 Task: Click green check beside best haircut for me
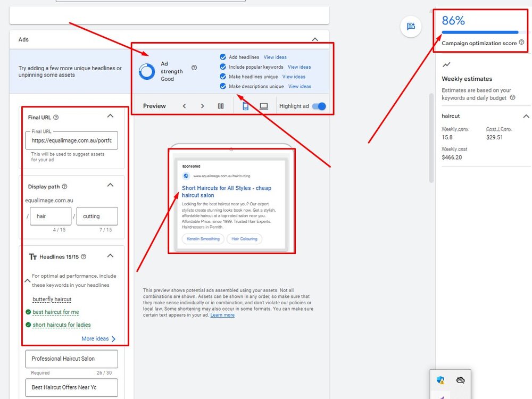[28, 312]
